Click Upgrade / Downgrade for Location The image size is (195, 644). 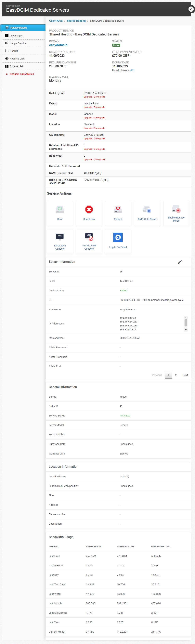click(94, 128)
